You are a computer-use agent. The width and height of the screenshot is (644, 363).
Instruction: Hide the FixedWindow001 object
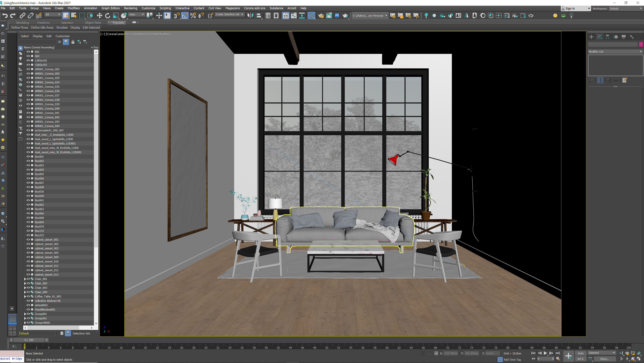28,310
